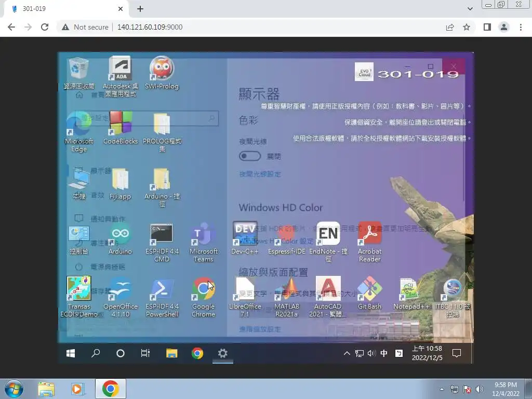Launch the Dev-C++ desktop shortcut

[x=245, y=238]
